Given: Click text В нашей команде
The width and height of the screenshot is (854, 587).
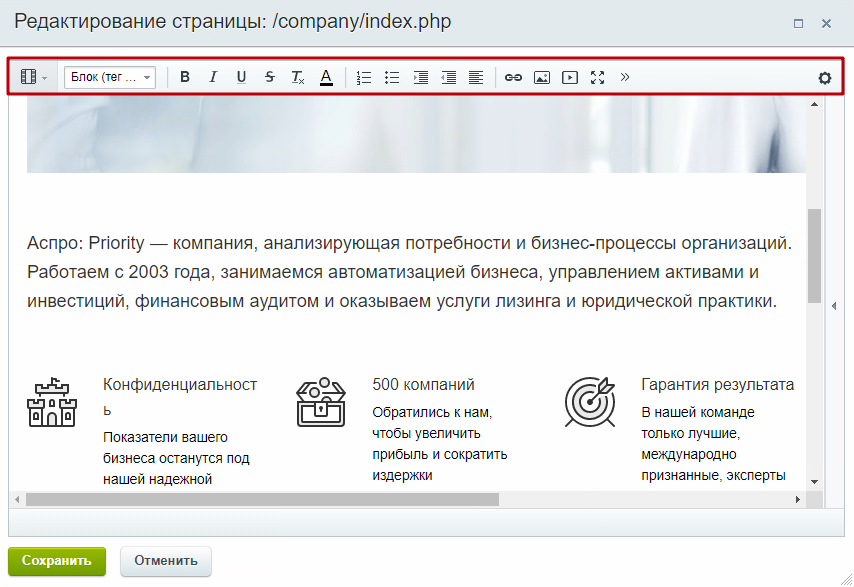Looking at the screenshot, I should tap(698, 412).
